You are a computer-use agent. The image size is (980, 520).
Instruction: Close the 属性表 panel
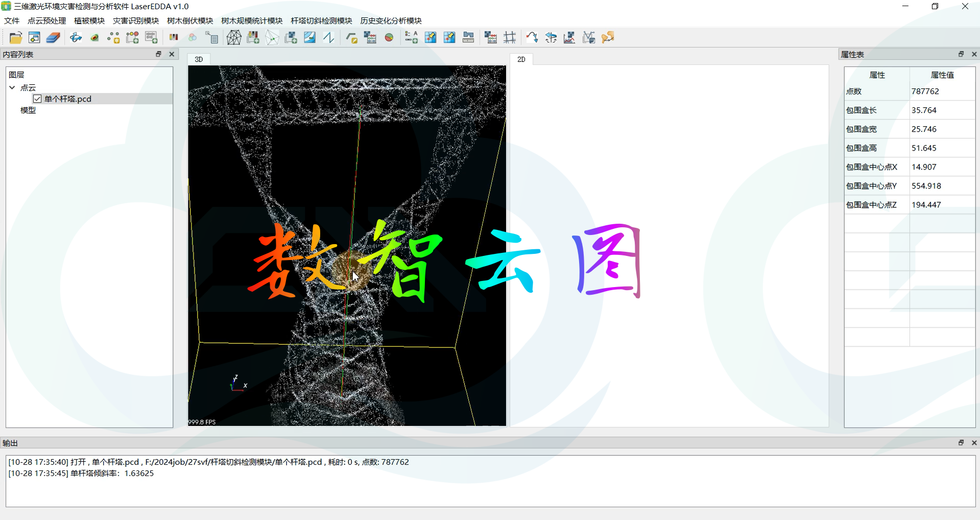pos(974,54)
